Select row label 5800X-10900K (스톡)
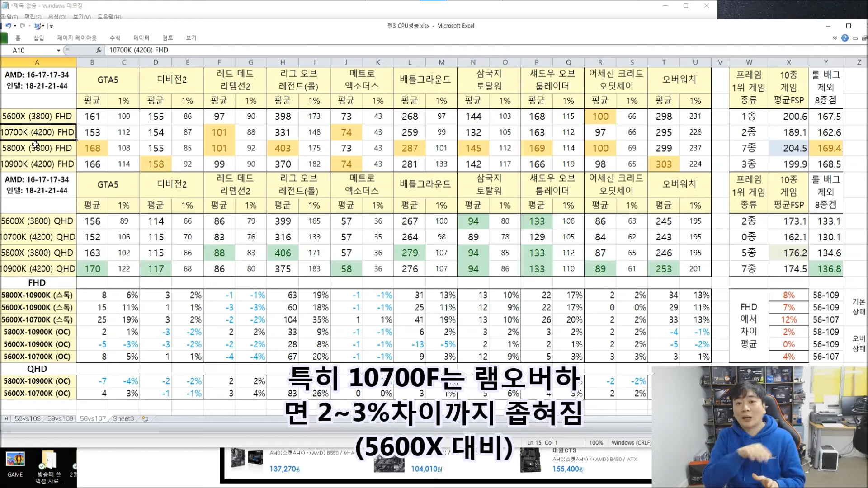The height and width of the screenshot is (488, 868). (38, 295)
